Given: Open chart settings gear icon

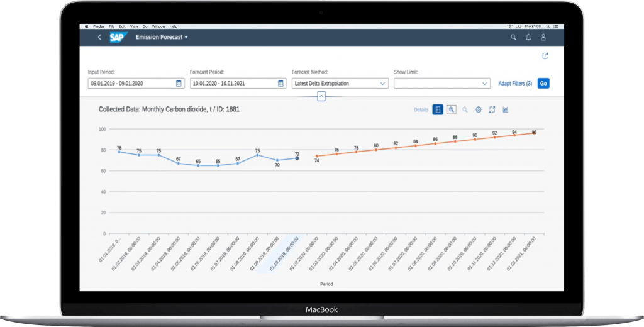Looking at the screenshot, I should click(479, 109).
